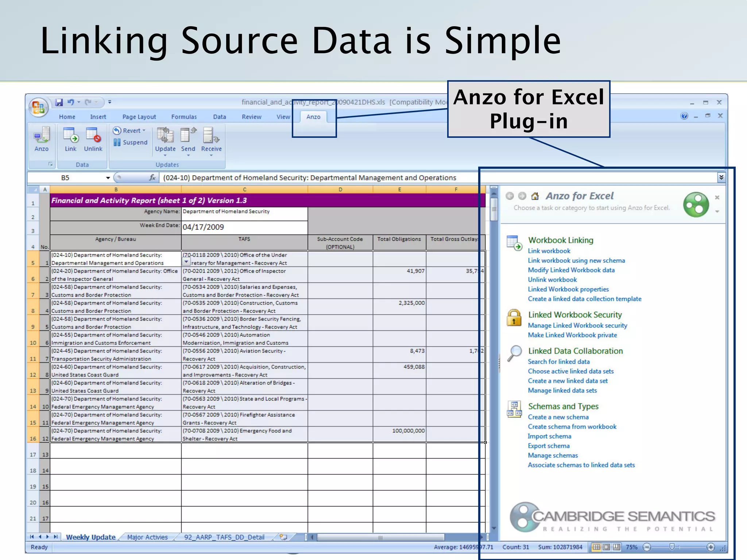Switch to the 92_AARP_TAFS_DD_Detail sheet
This screenshot has width=747, height=560.
coord(224,537)
